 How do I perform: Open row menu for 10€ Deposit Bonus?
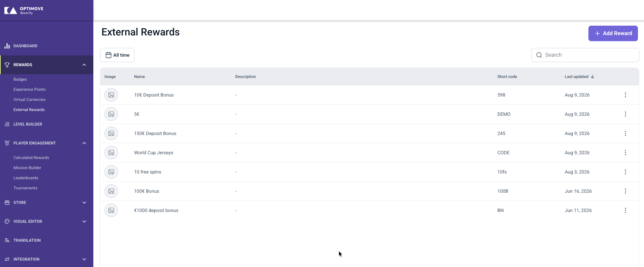tap(625, 95)
